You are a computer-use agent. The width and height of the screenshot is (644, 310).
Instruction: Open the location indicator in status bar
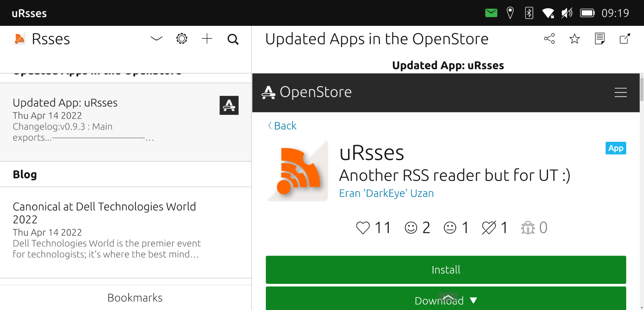point(510,13)
